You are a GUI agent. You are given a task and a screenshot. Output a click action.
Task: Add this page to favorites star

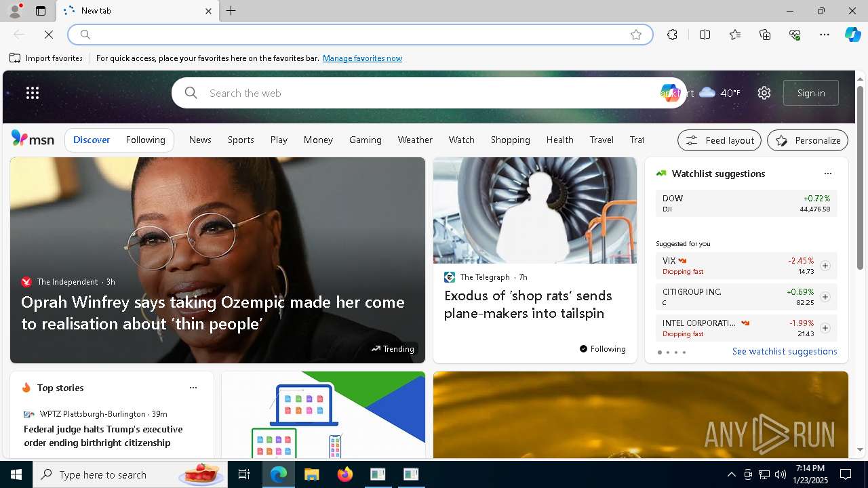(x=636, y=35)
